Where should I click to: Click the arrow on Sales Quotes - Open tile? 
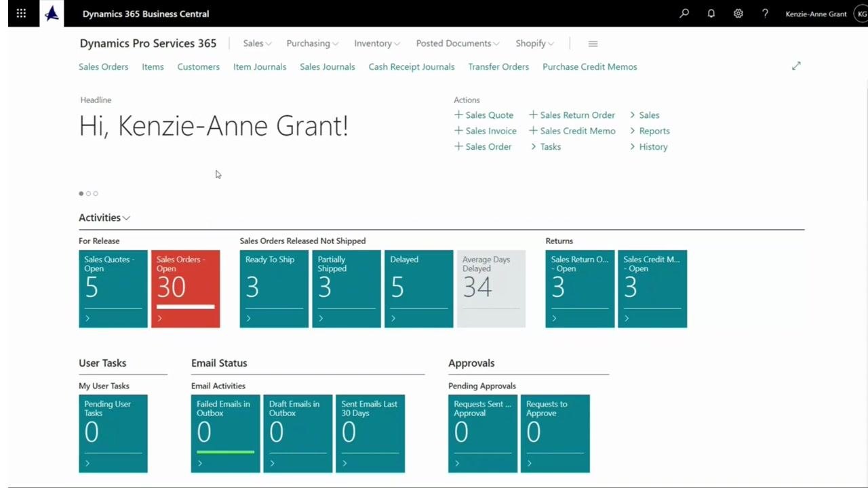click(x=87, y=319)
